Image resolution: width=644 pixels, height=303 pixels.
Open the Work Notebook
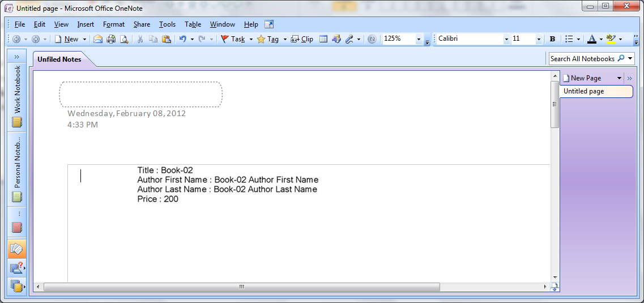point(17,97)
